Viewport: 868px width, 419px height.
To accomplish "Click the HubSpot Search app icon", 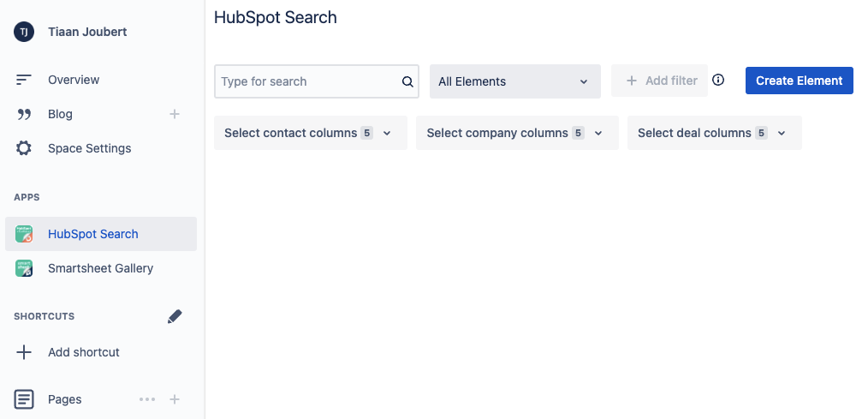I will pyautogui.click(x=24, y=234).
